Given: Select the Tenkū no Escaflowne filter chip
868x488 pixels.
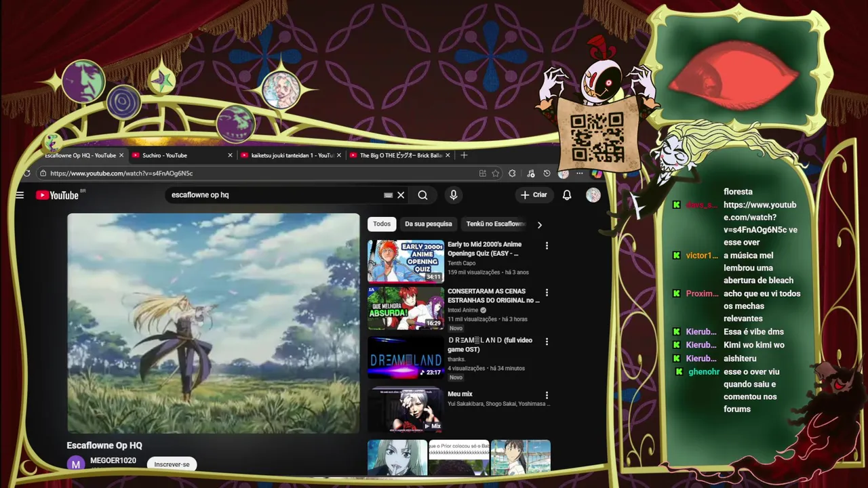Looking at the screenshot, I should coord(496,224).
